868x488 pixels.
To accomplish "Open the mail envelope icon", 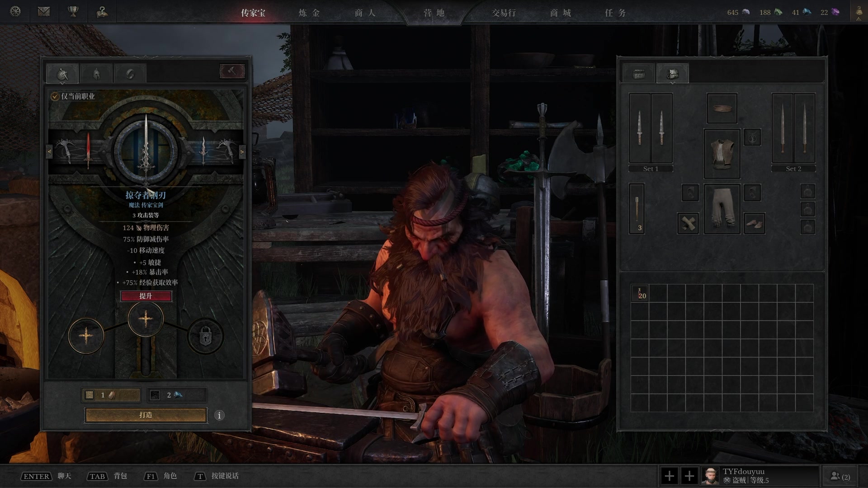I will (44, 12).
